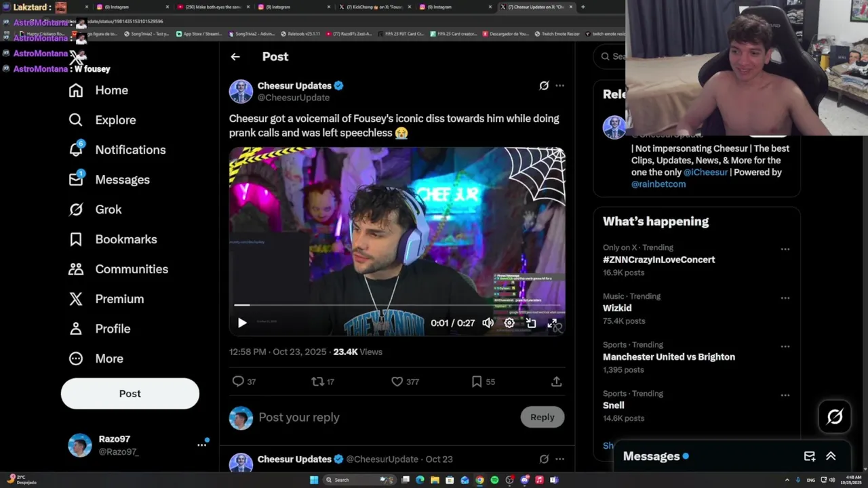Click the white Post button

click(x=130, y=394)
